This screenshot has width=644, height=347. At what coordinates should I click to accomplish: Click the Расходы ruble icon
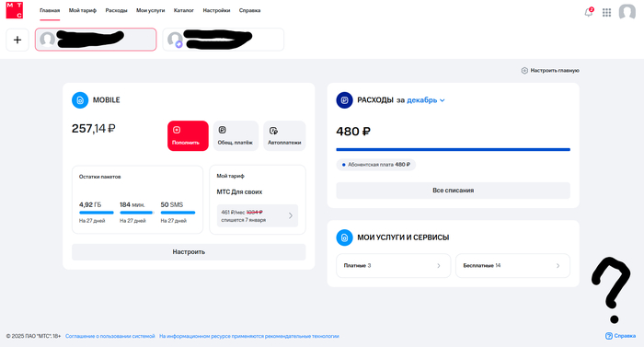click(x=345, y=100)
